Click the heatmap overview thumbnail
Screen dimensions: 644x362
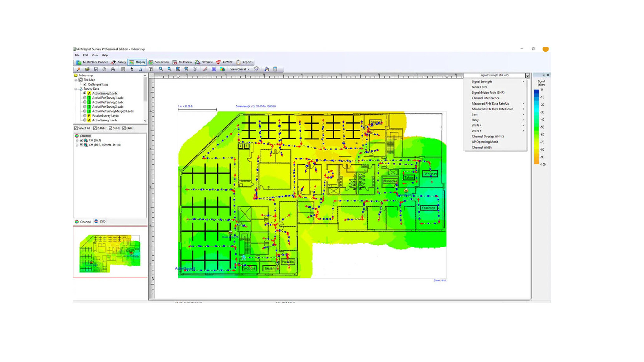[x=110, y=253]
